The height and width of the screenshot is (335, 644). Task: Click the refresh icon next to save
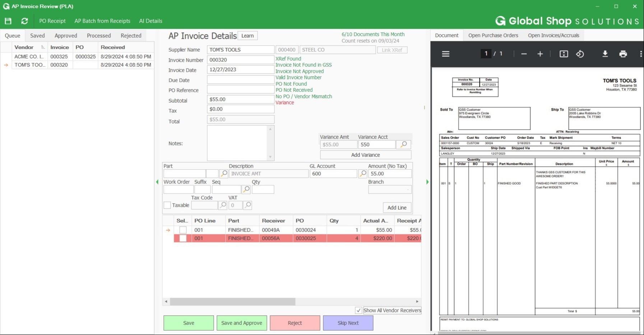point(24,21)
